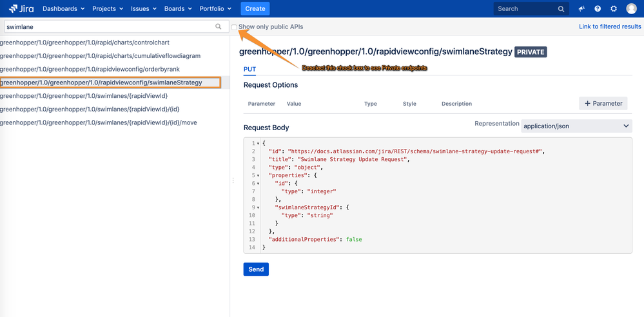Open the feedback megaphone icon

581,8
